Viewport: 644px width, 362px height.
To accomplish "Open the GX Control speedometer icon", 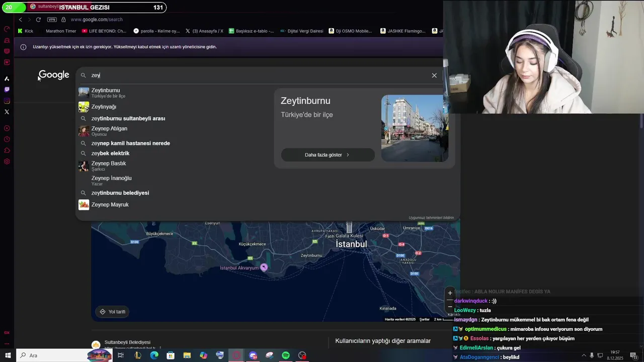I will click(7, 29).
